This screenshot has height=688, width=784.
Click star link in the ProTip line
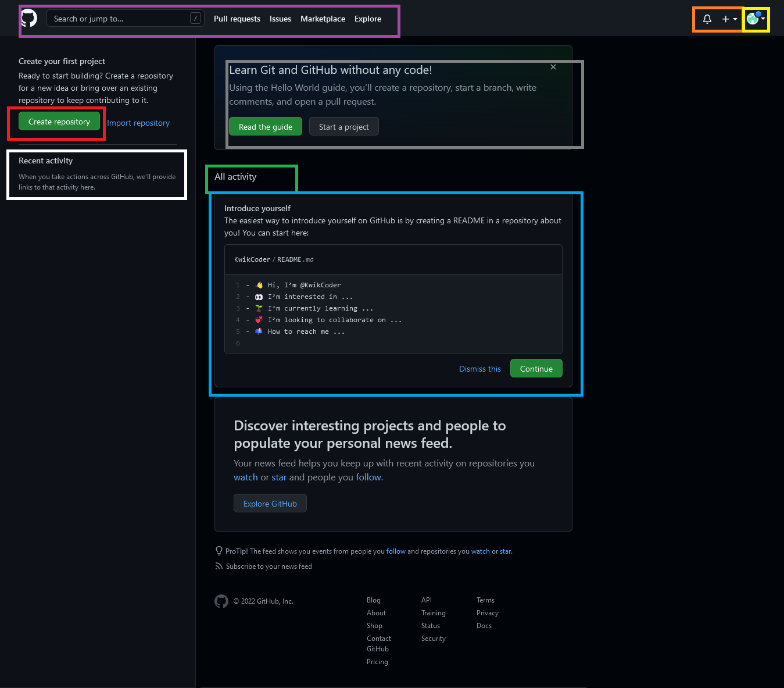pyautogui.click(x=506, y=551)
